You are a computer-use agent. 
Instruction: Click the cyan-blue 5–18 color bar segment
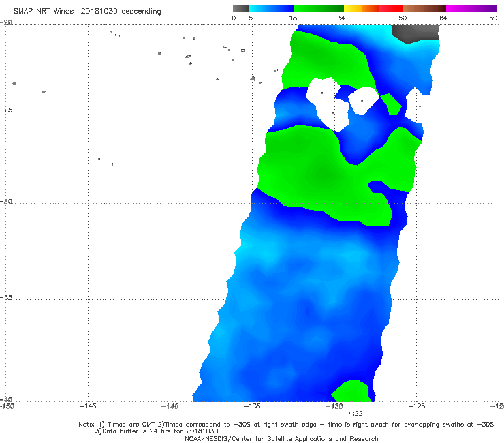(x=272, y=8)
